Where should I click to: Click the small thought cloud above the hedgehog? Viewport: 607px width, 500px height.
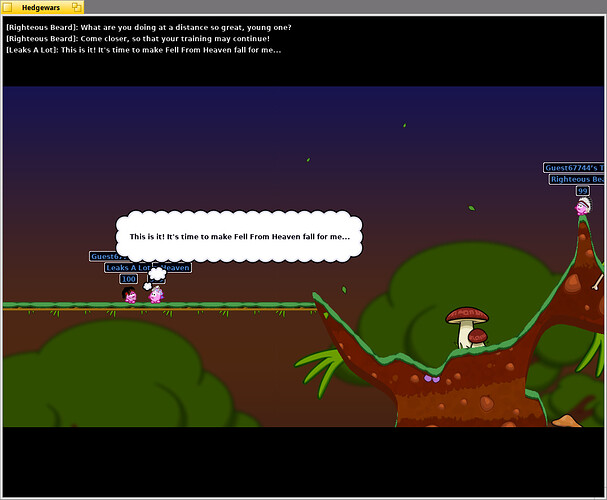(156, 274)
